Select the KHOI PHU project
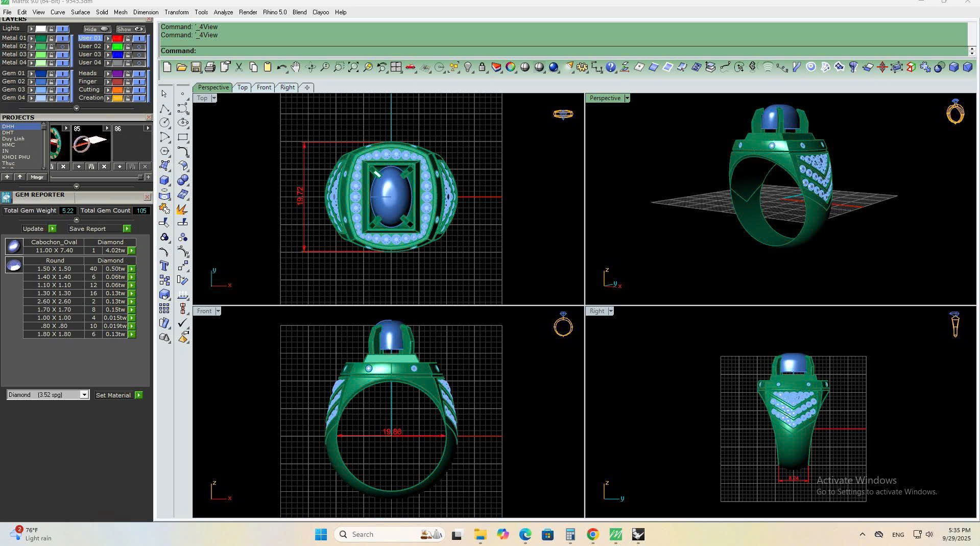The image size is (980, 546). click(x=16, y=157)
